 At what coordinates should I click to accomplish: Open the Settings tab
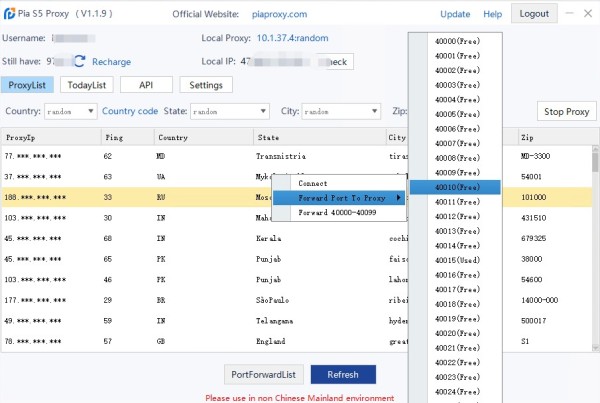pos(206,85)
